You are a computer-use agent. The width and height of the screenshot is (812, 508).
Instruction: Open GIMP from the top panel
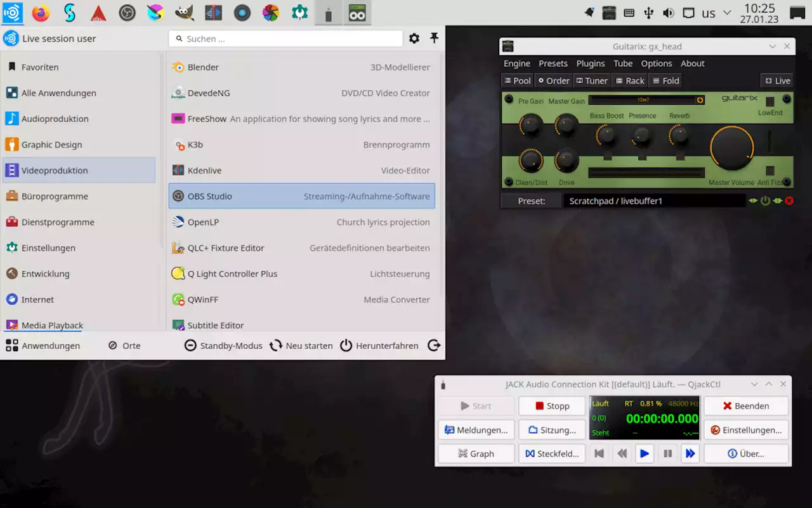tap(185, 12)
